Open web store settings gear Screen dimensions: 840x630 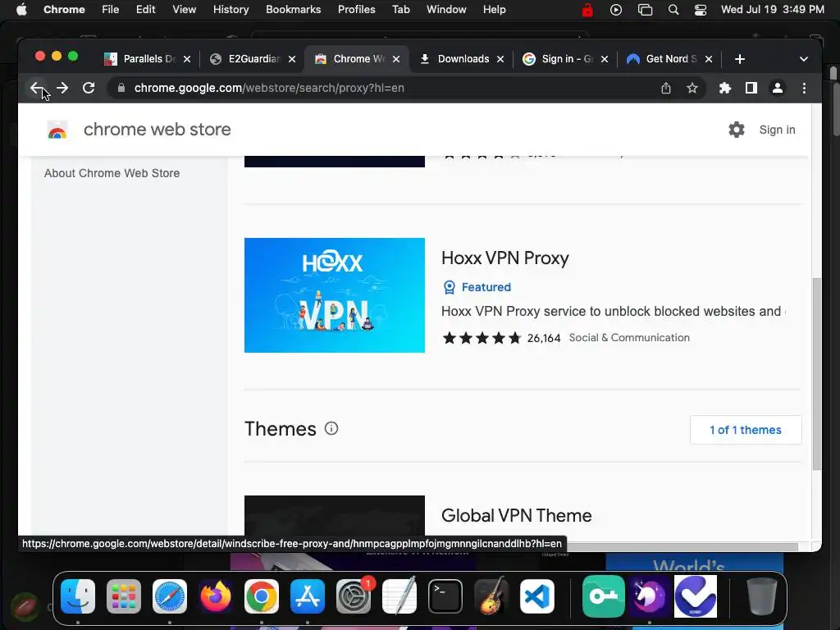(736, 130)
